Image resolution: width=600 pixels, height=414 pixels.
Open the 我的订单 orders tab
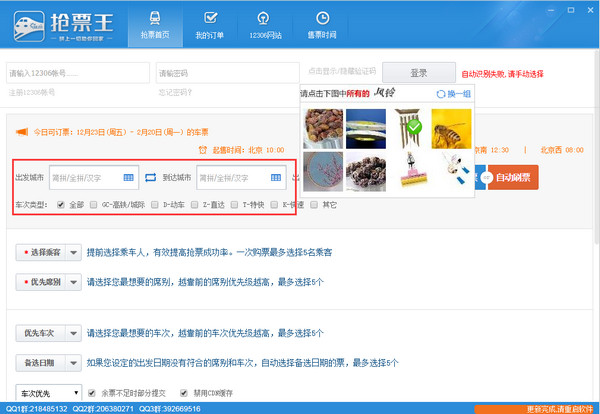pyautogui.click(x=209, y=24)
